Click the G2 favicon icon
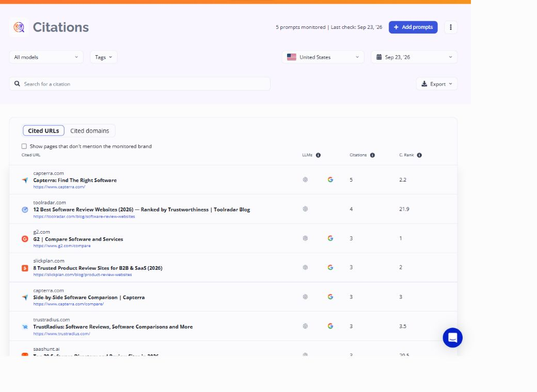537x392 pixels. tap(25, 239)
